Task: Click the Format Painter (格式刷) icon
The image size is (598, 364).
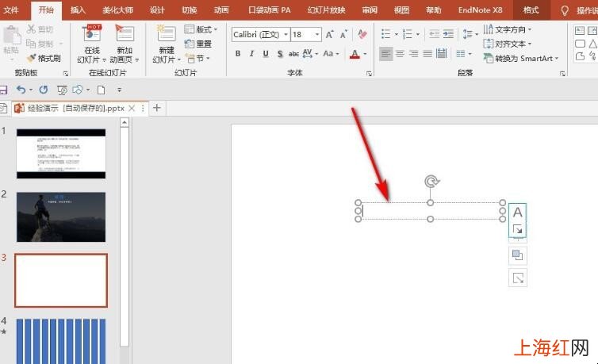Action: tap(31, 59)
